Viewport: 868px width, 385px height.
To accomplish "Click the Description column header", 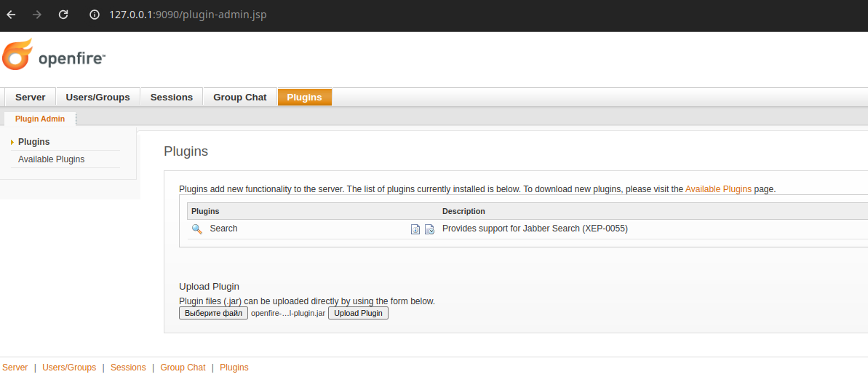I will [463, 211].
